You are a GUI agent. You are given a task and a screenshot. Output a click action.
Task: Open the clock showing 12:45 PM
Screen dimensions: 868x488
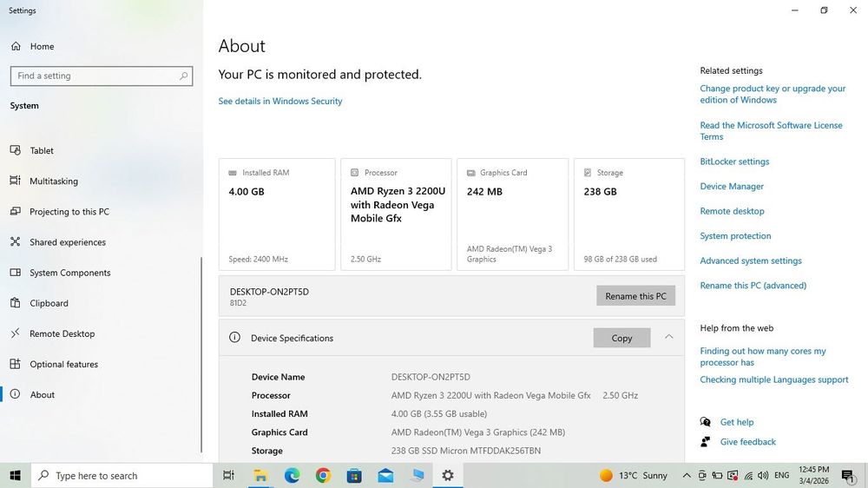814,475
